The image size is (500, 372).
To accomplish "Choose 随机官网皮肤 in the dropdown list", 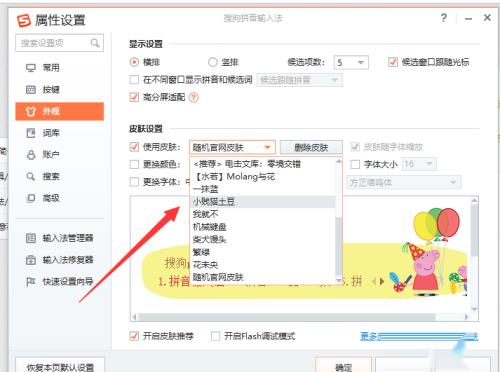I will 262,277.
